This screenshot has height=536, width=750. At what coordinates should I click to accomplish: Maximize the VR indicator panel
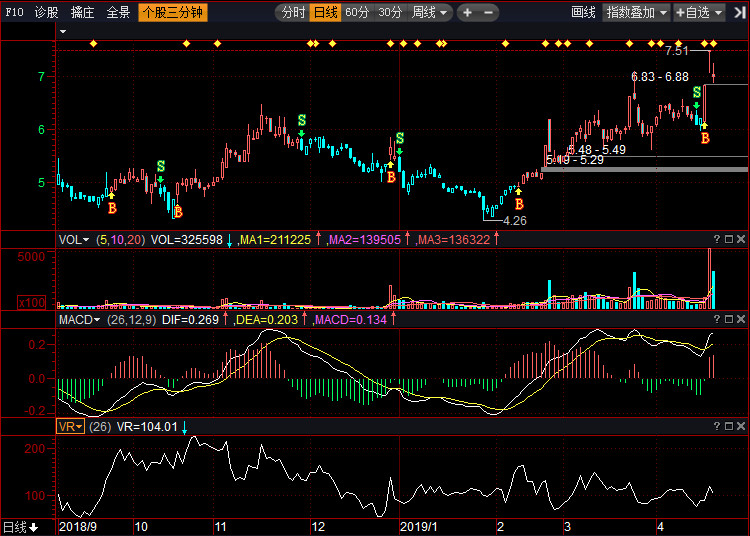[x=729, y=426]
